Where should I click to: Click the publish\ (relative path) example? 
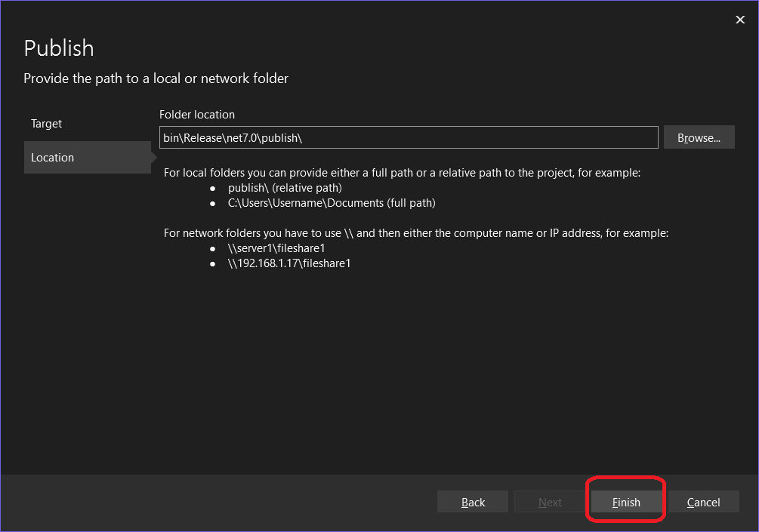[285, 188]
